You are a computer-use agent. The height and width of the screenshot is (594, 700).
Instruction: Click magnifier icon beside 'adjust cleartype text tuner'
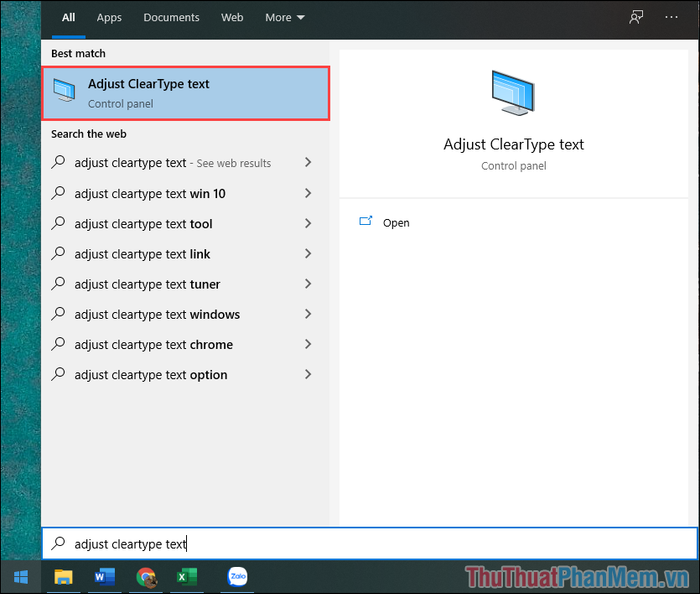[58, 284]
